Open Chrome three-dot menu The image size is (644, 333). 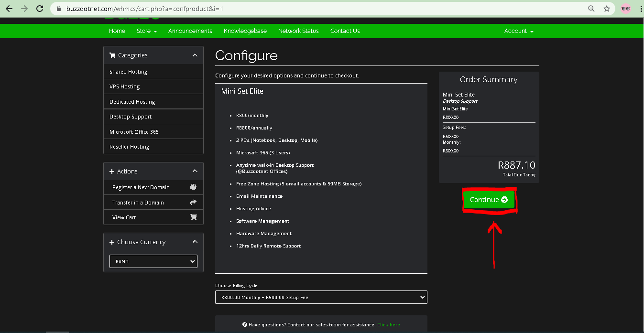[x=640, y=9]
